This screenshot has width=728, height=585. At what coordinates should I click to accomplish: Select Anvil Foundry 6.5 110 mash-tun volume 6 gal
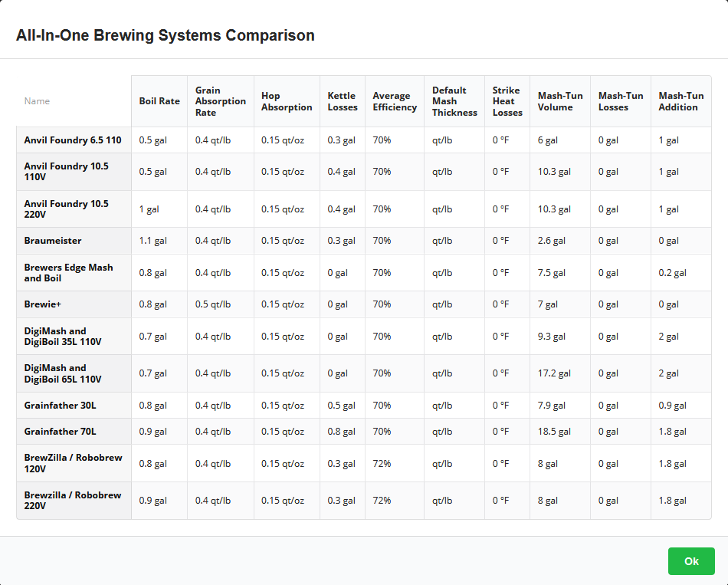click(548, 140)
